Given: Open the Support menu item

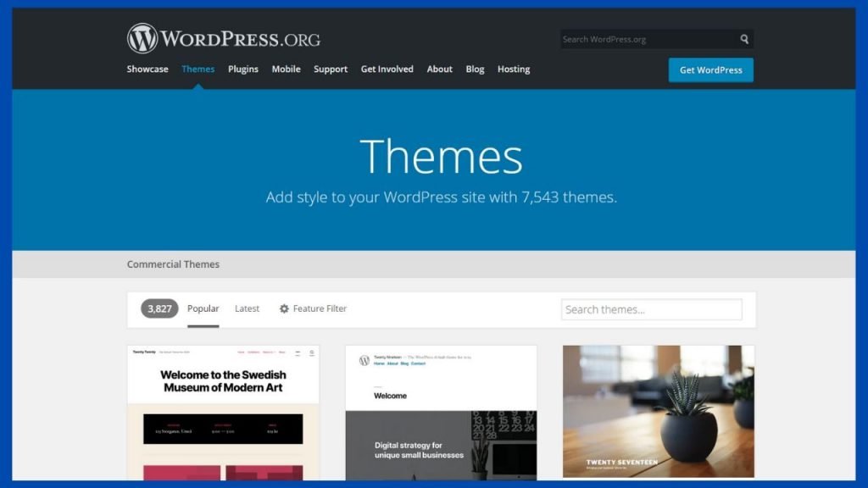Looking at the screenshot, I should (331, 69).
